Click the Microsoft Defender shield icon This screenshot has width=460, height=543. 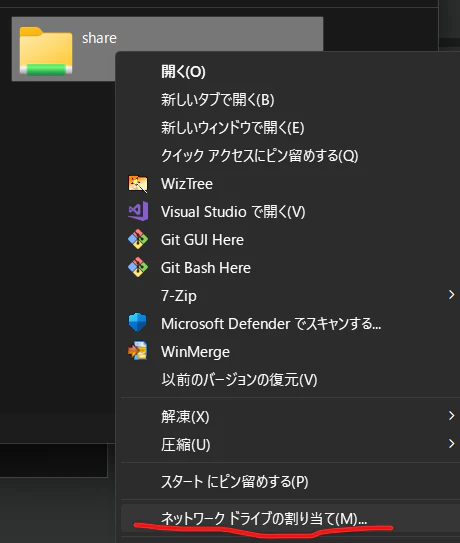pyautogui.click(x=138, y=322)
